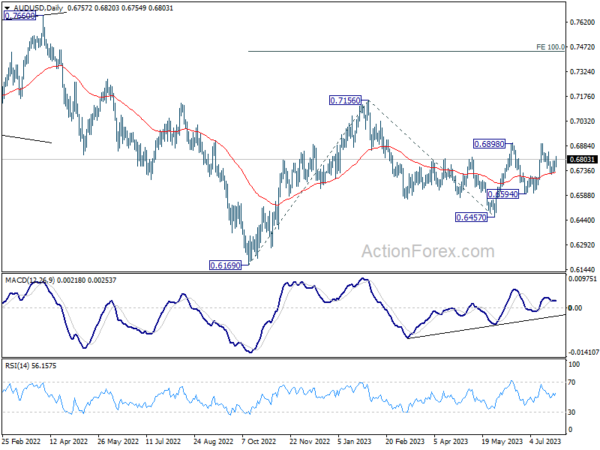Click the 11 Jul 2022 date label
Screen dimensions: 600x450
coord(164,441)
